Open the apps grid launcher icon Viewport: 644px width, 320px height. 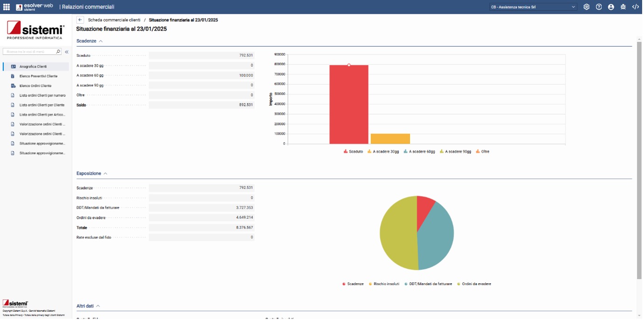pos(7,7)
